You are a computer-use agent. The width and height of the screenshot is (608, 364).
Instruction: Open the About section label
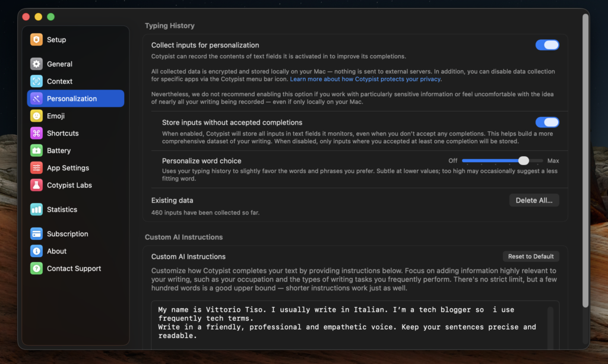pos(56,251)
